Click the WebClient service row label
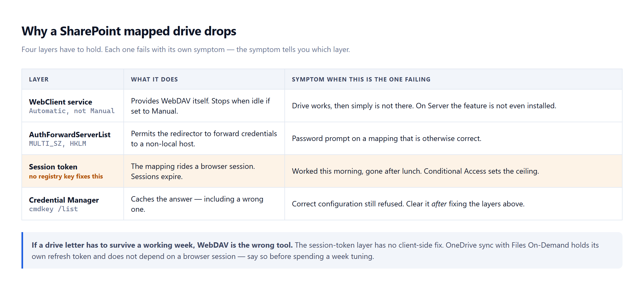 (60, 102)
